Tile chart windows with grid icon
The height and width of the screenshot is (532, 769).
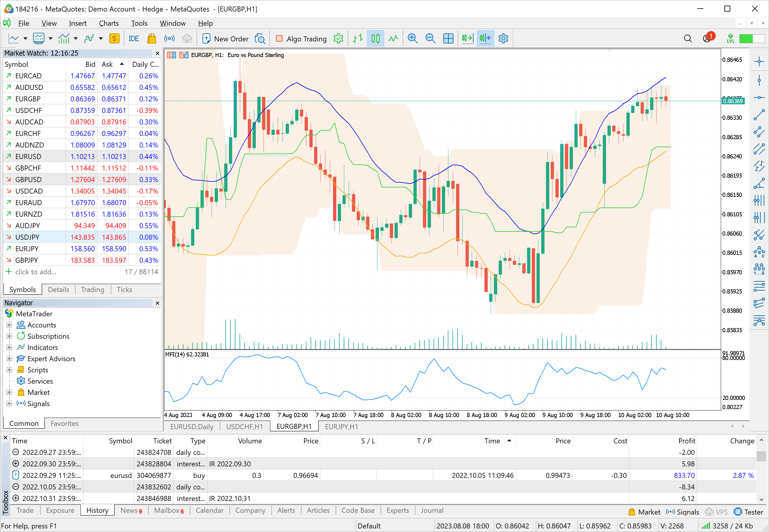[x=448, y=39]
